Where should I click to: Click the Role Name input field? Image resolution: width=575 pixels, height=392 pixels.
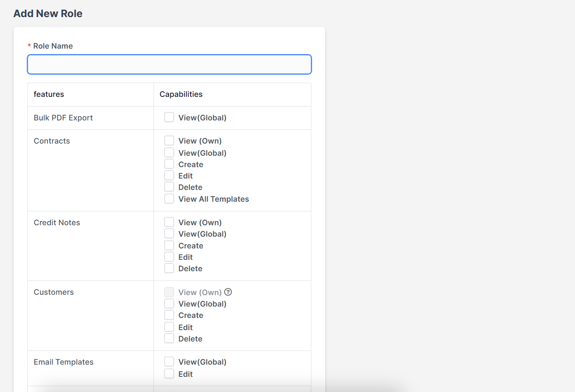tap(169, 64)
